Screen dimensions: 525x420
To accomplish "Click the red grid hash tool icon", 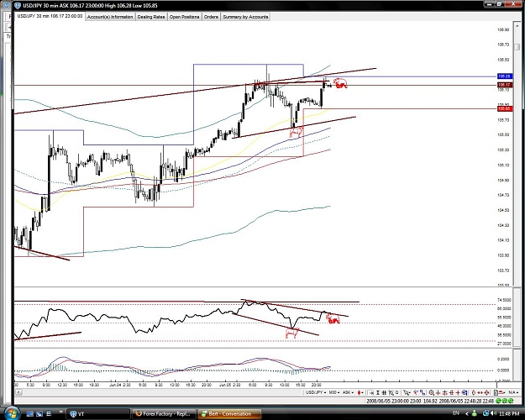I will coord(451,392).
